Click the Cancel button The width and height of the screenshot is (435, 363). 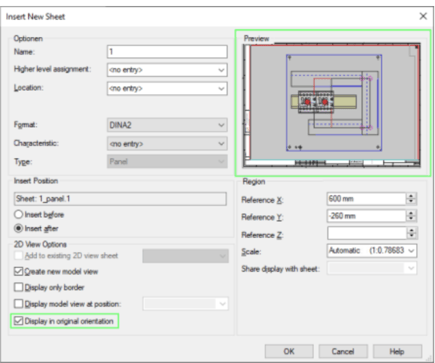click(343, 351)
